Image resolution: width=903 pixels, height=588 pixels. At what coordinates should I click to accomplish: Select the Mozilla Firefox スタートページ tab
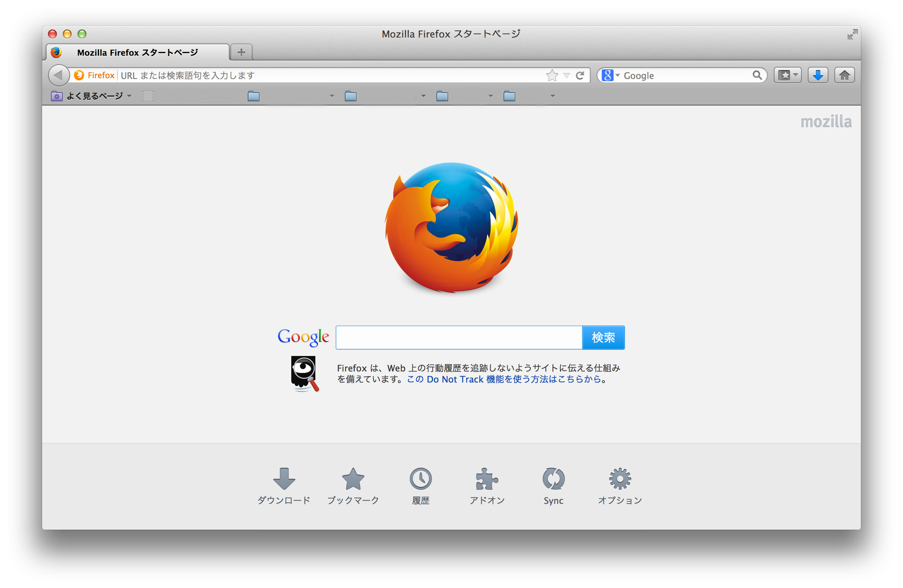pos(137,52)
